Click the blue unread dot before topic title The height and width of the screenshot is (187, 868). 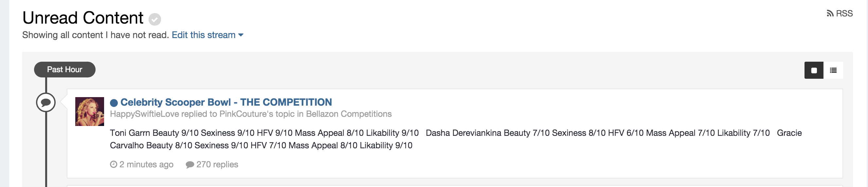(x=114, y=103)
